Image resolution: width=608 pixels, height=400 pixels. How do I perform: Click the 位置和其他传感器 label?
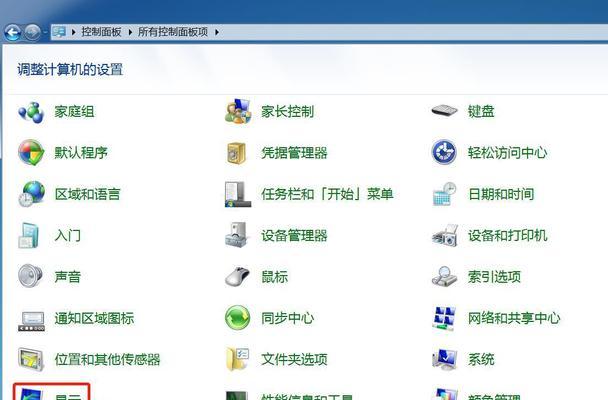tap(107, 359)
